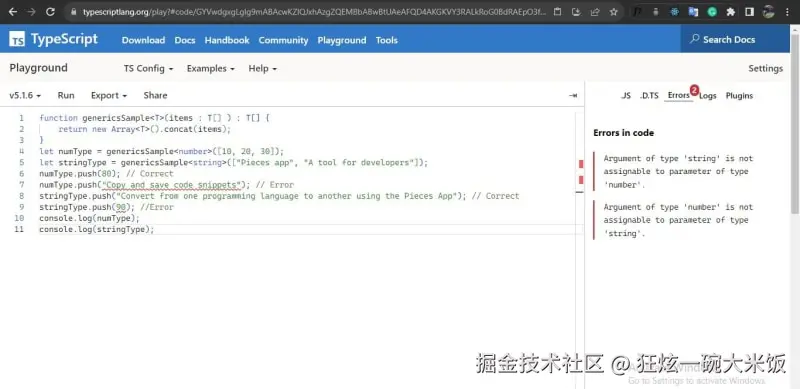Click the TypeScript logo icon
Image resolution: width=800 pixels, height=389 pixels.
(17, 39)
